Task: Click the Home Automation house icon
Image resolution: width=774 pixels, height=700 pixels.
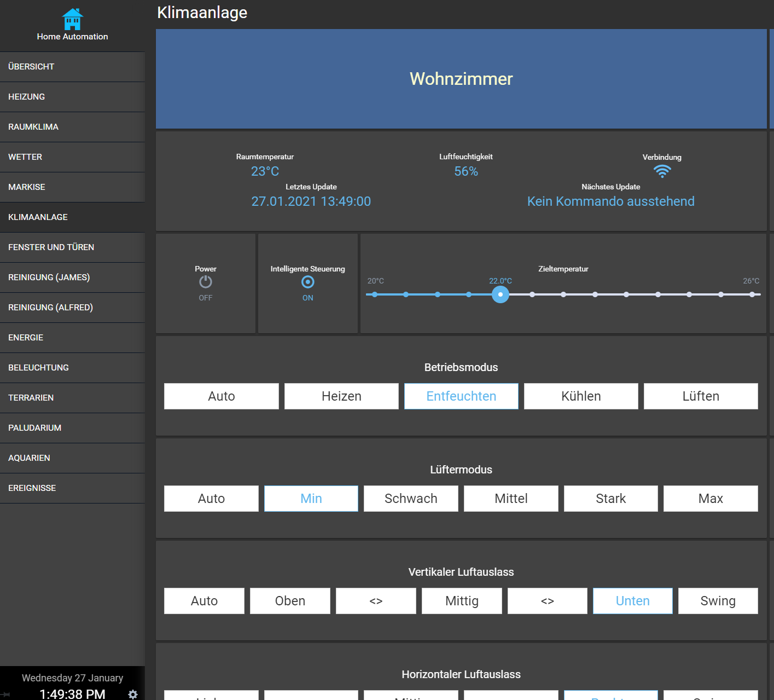Action: [x=72, y=20]
